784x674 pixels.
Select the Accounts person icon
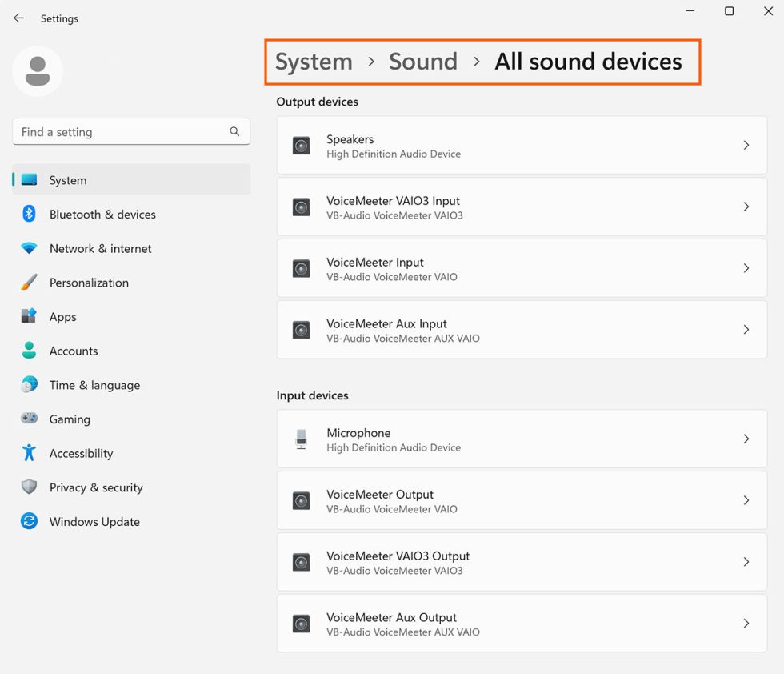pyautogui.click(x=29, y=351)
